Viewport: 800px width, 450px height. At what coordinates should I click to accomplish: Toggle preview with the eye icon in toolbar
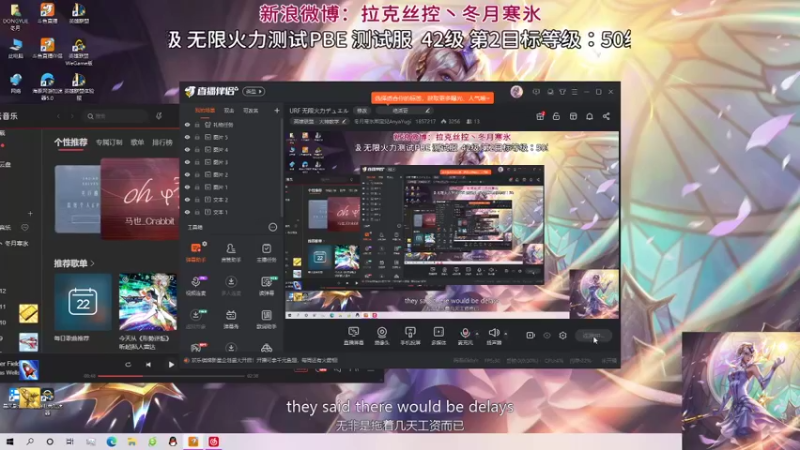[547, 335]
